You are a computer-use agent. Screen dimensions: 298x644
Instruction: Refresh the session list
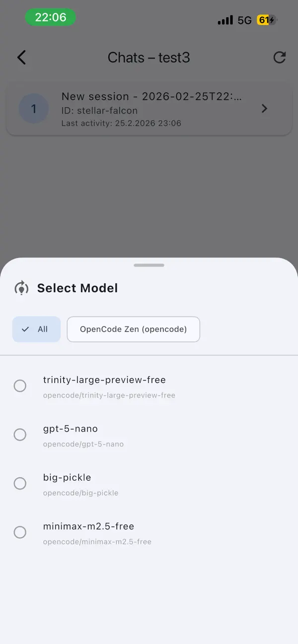click(x=280, y=57)
